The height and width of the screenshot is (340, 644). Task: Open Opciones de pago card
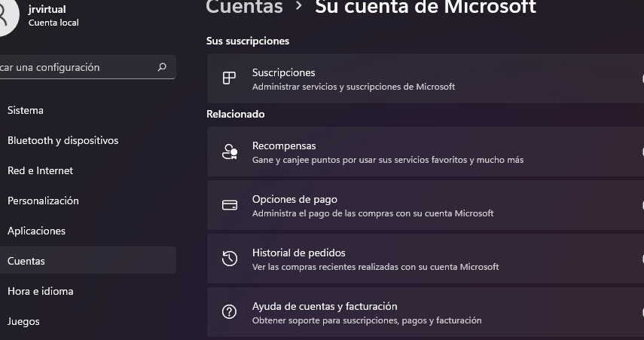(426, 205)
